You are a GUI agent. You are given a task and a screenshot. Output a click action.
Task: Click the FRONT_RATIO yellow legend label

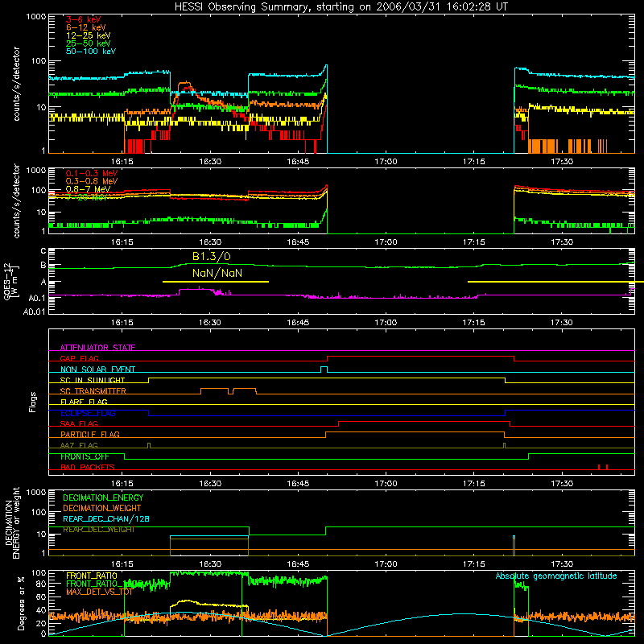pos(92,576)
